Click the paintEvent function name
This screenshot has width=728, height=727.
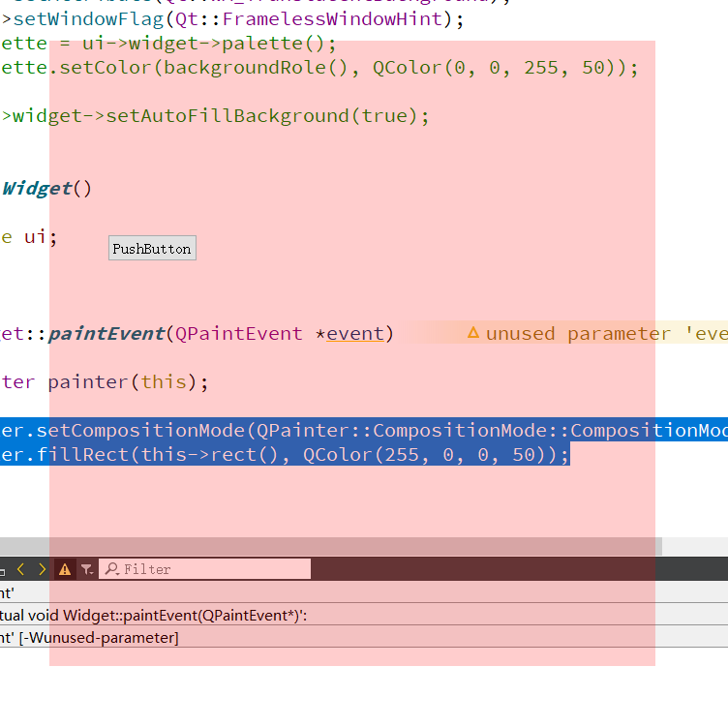click(106, 334)
